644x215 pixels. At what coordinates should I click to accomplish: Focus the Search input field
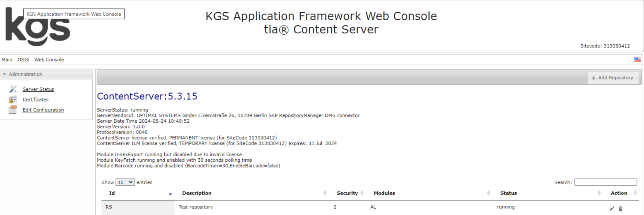606,182
